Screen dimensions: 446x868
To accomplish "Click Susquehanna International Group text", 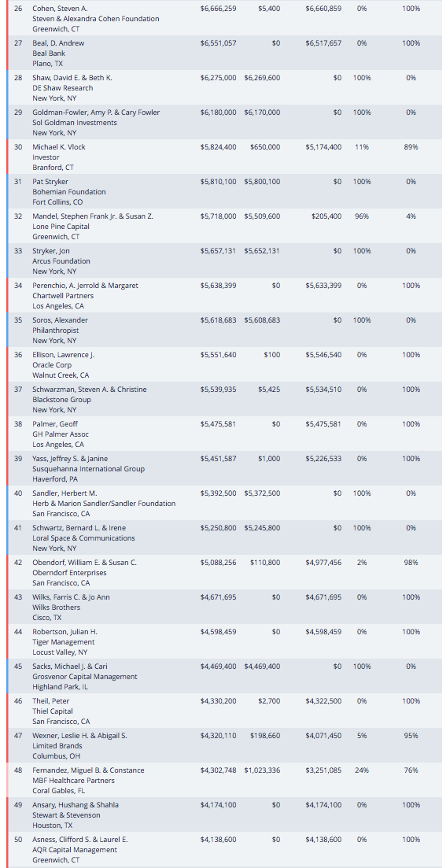I will pyautogui.click(x=89, y=469).
